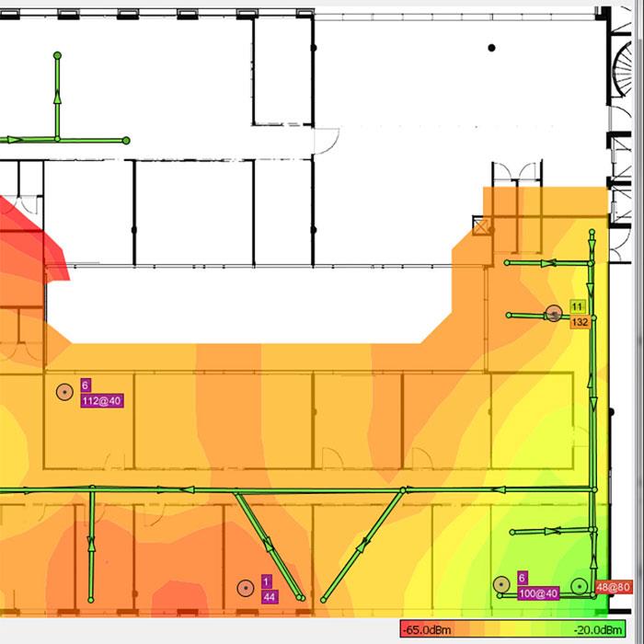
Task: Select the survey path start node above the 11/132 access point column
Action: pos(592,233)
